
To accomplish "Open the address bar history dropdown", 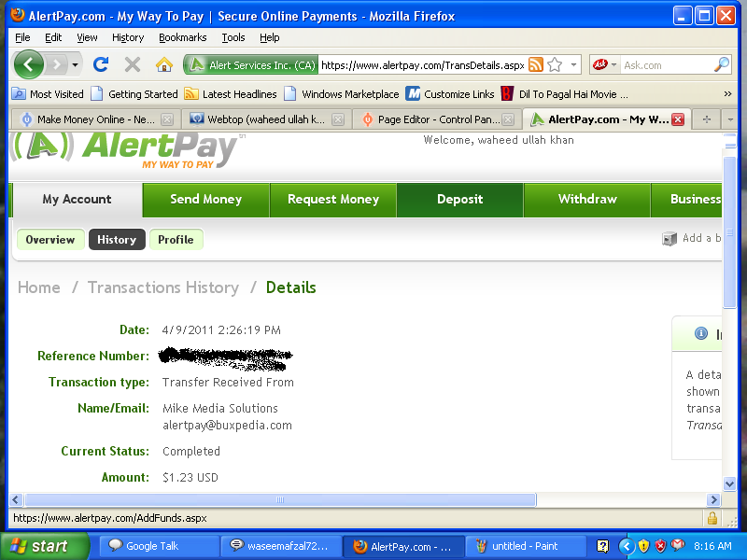I will tap(573, 64).
